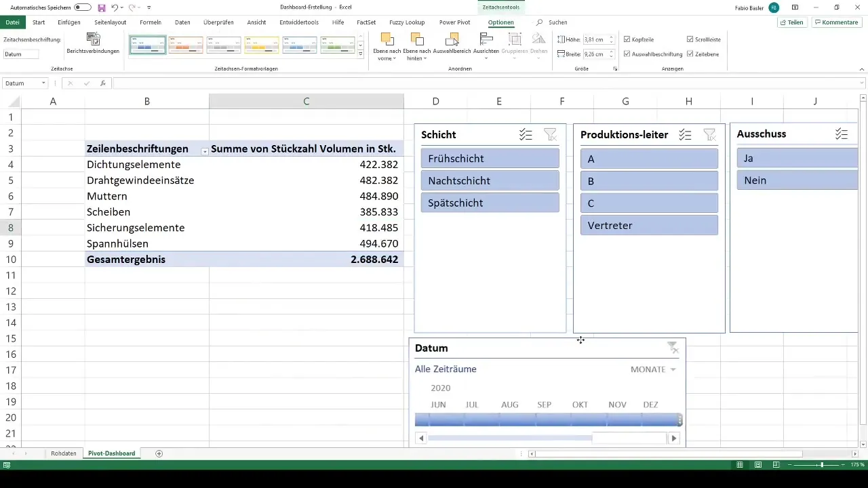Clear the Datum timeline filter icon

pyautogui.click(x=673, y=348)
